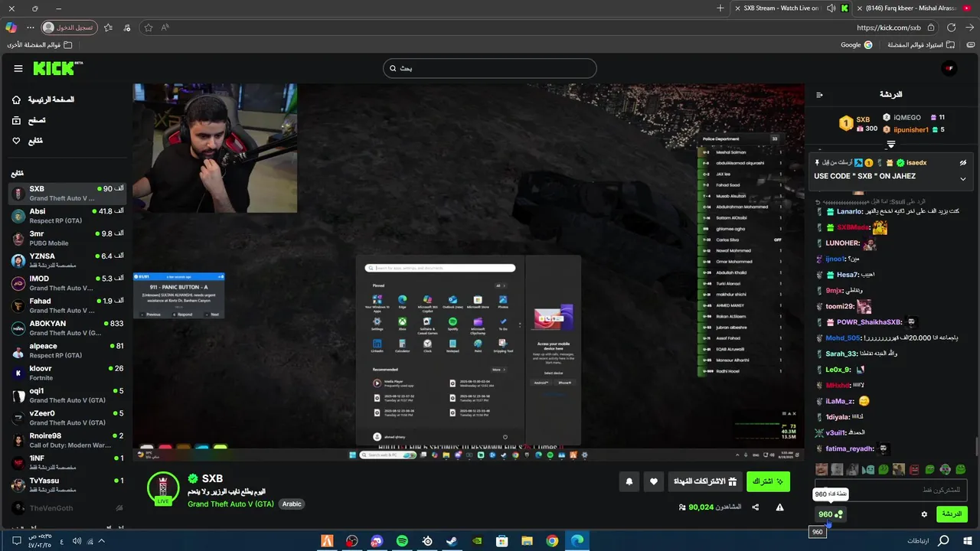Select 1iNF channel in sidebar
The width and height of the screenshot is (980, 551).
click(x=67, y=463)
